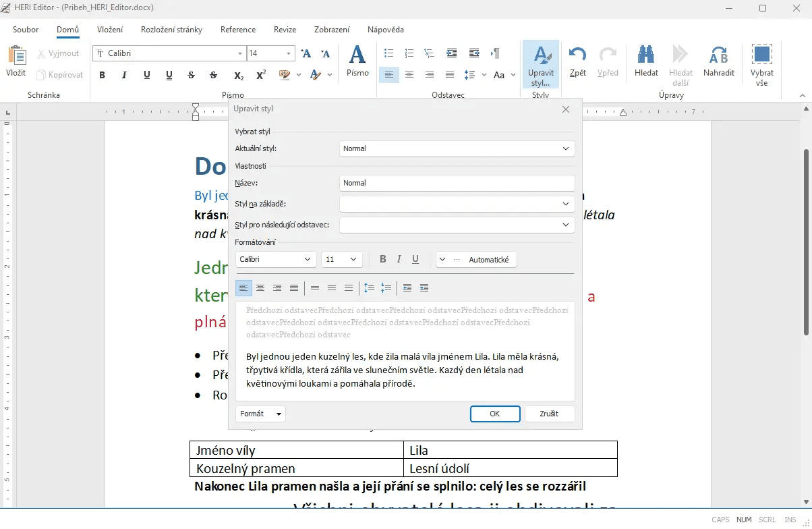Image resolution: width=812 pixels, height=529 pixels.
Task: Switch to the Revize tab
Action: [285, 30]
